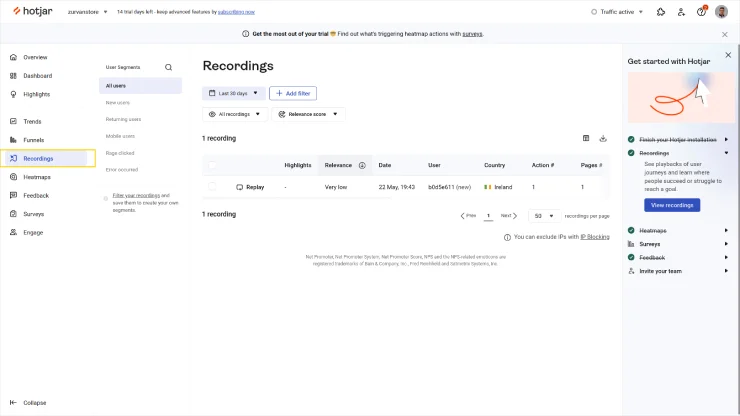This screenshot has height=416, width=740.
Task: Check the Ireland recording row checkbox
Action: 212,187
